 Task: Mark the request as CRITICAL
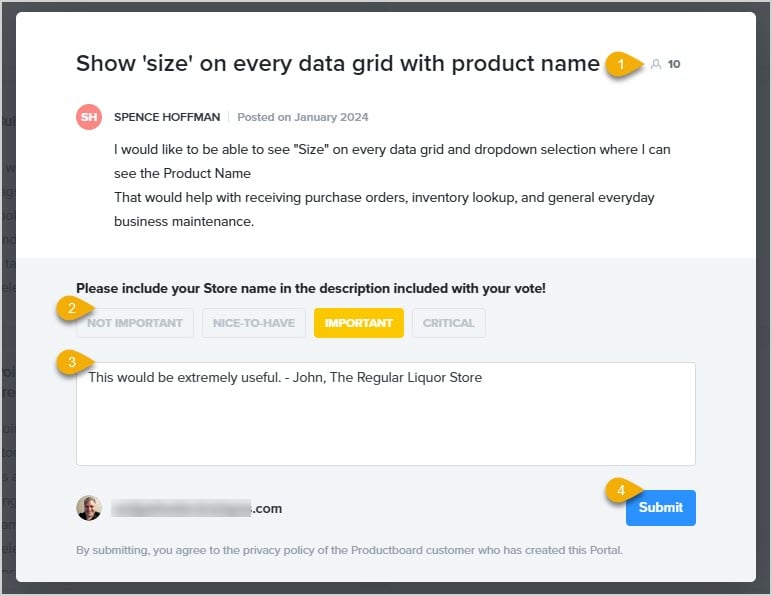point(449,323)
